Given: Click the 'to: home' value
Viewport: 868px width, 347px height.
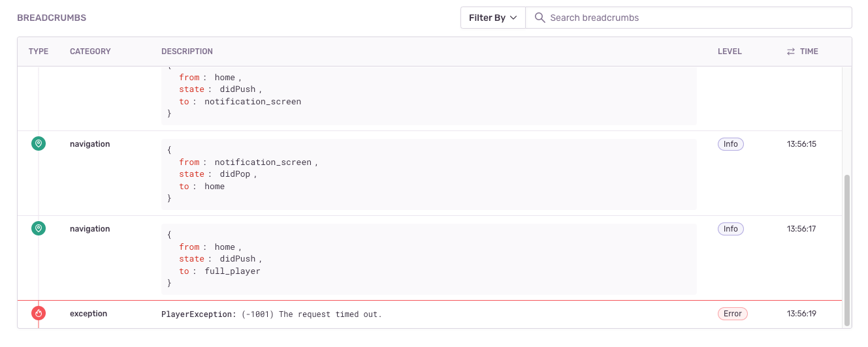Looking at the screenshot, I should tap(214, 187).
